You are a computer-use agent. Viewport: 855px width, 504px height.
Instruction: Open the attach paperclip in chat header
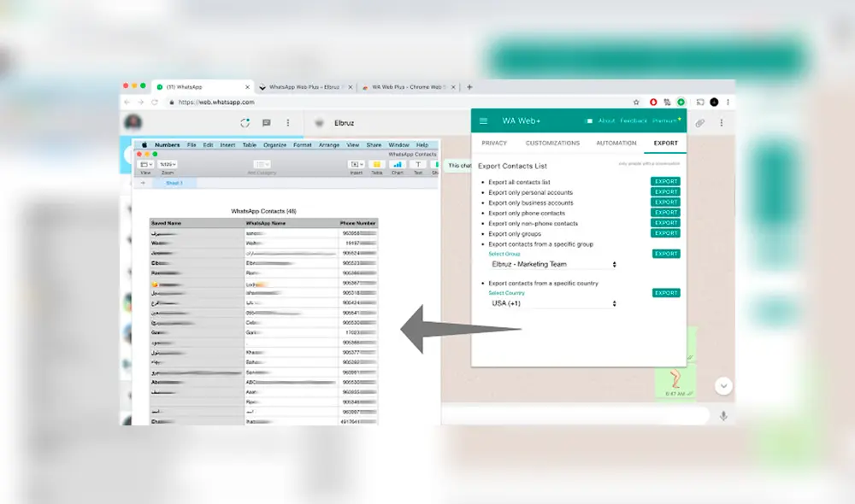[x=699, y=123]
